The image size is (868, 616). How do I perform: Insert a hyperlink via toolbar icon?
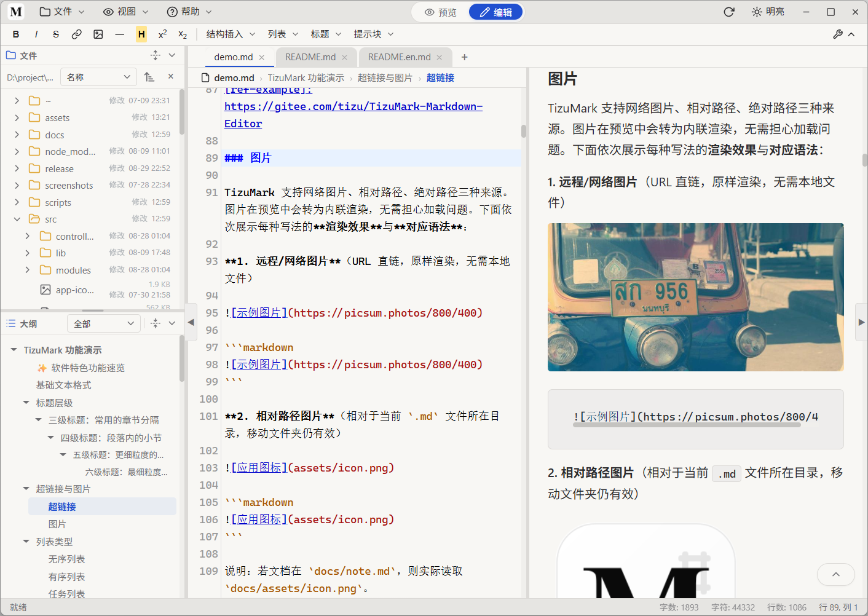(77, 34)
